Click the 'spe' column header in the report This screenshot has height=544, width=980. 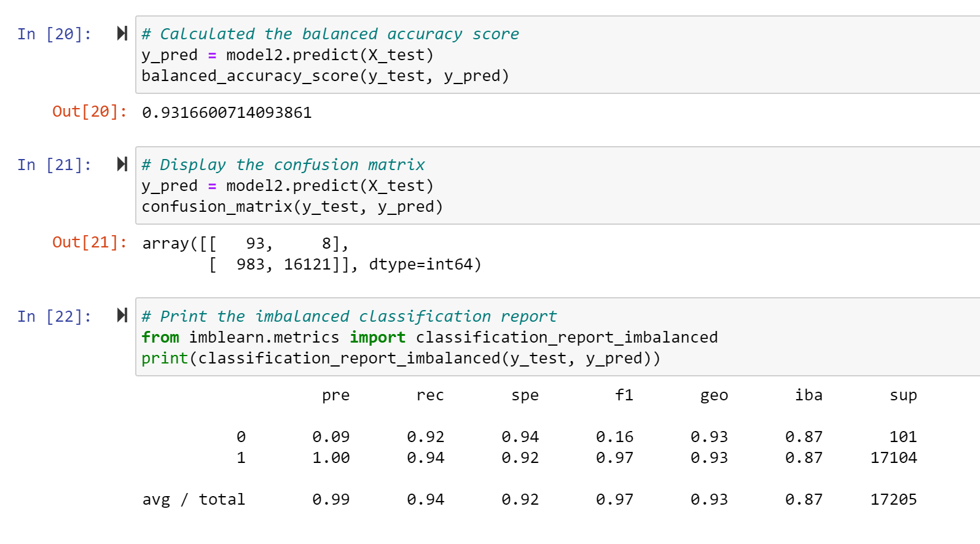525,395
